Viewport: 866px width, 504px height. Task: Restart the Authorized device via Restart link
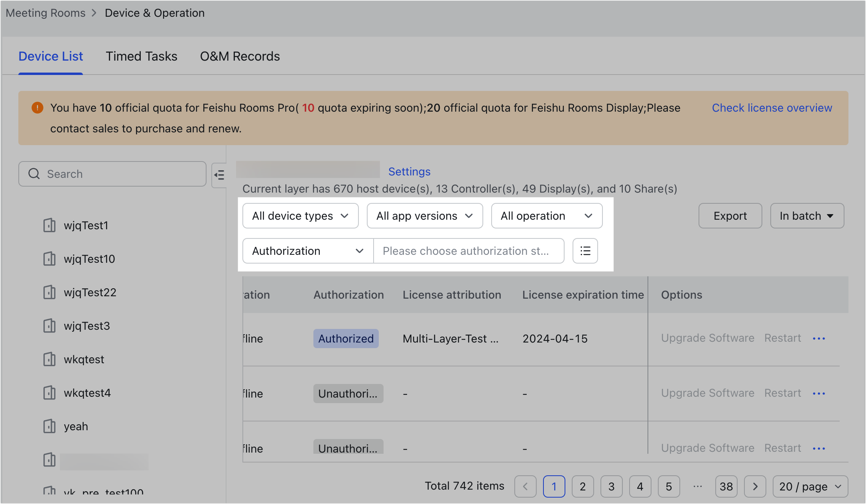click(782, 338)
